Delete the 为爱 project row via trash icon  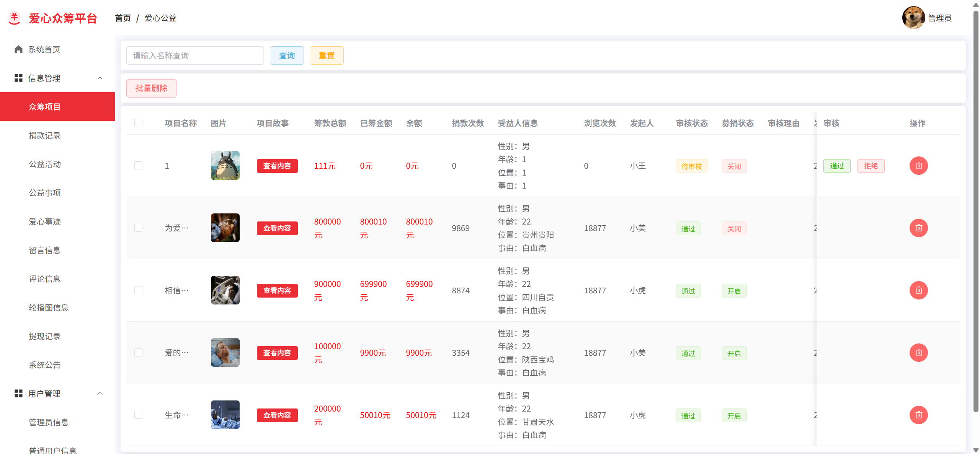click(x=918, y=228)
